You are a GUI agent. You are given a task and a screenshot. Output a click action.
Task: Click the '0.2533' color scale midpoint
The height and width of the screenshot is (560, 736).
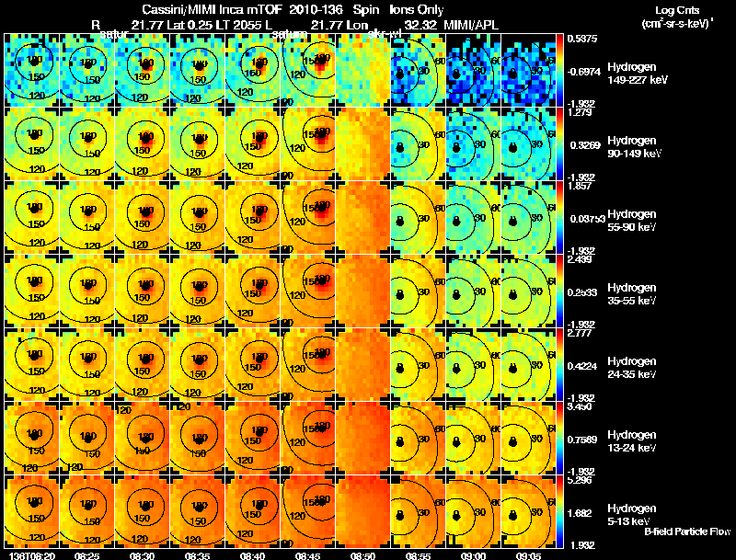[x=582, y=292]
